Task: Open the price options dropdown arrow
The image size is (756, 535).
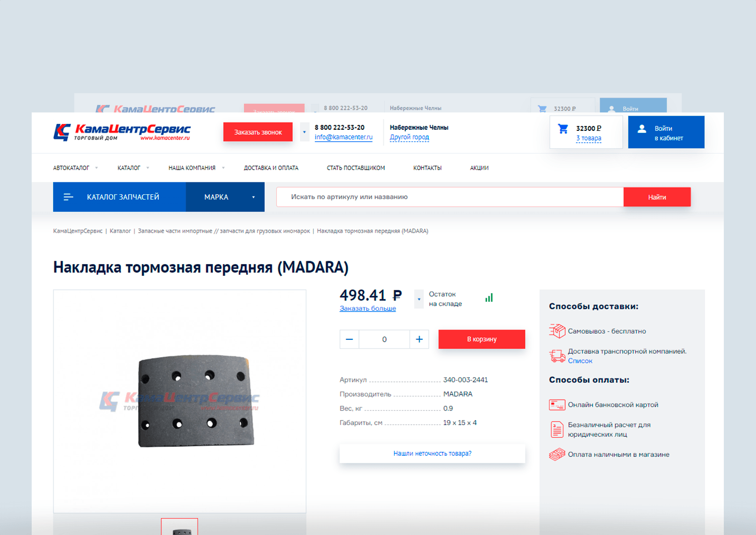Action: pos(419,299)
